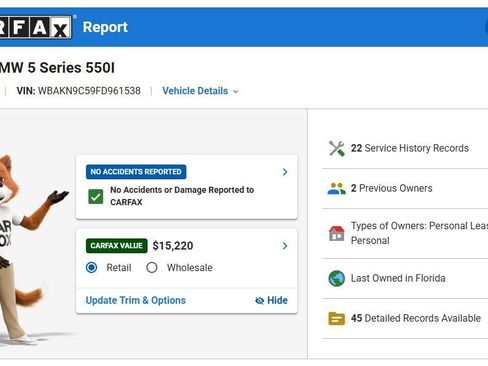
Task: Expand the Vehicle Details dropdown
Action: point(200,91)
